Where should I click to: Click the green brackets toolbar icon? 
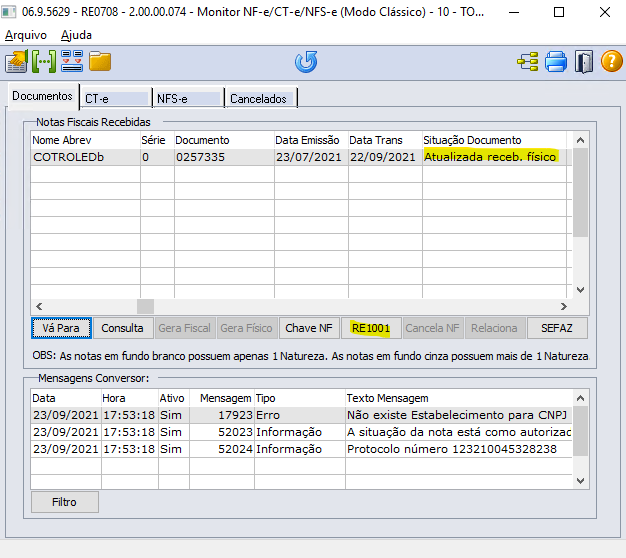(44, 62)
